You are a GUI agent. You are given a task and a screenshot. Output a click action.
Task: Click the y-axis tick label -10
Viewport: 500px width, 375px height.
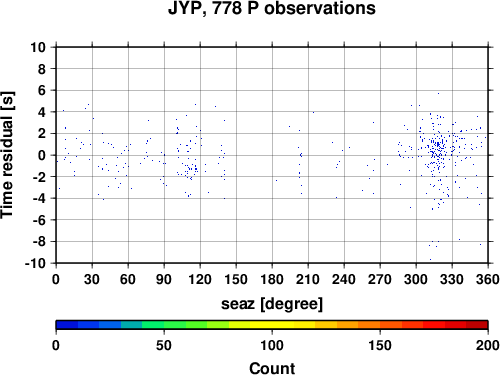(x=35, y=263)
